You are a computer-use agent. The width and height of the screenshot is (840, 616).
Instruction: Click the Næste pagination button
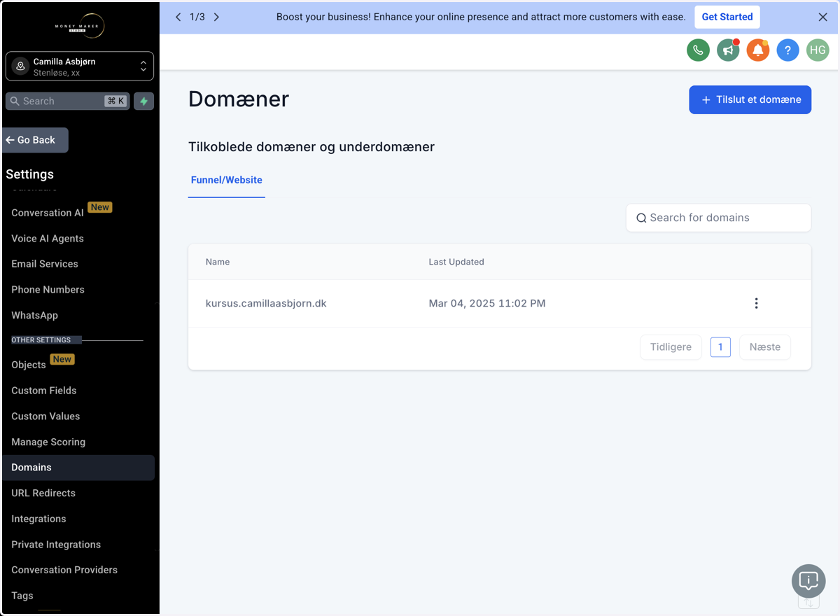[x=765, y=347]
